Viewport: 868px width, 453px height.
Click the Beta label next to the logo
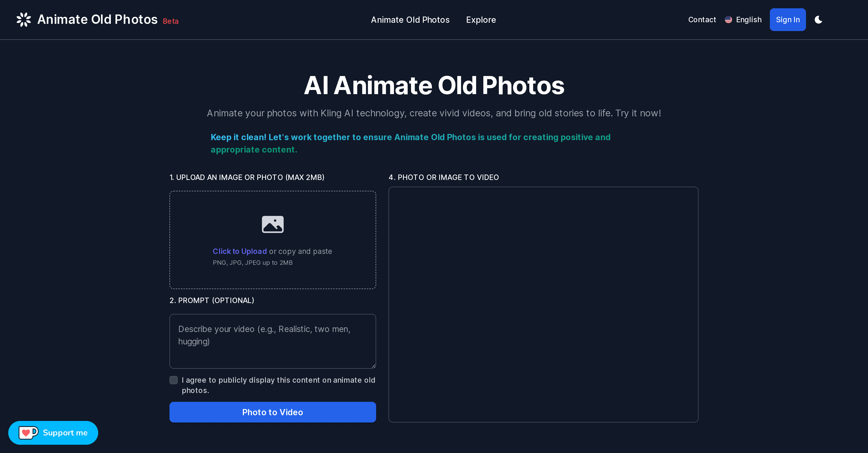[170, 21]
